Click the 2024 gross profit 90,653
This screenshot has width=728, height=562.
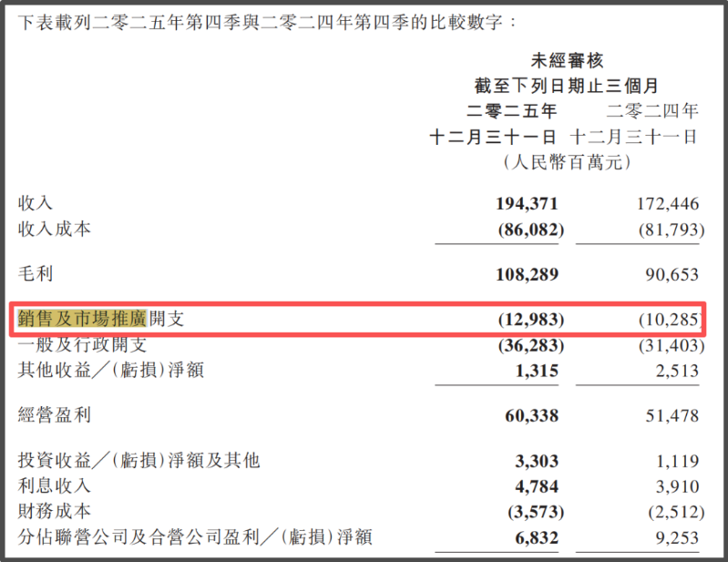click(x=672, y=273)
